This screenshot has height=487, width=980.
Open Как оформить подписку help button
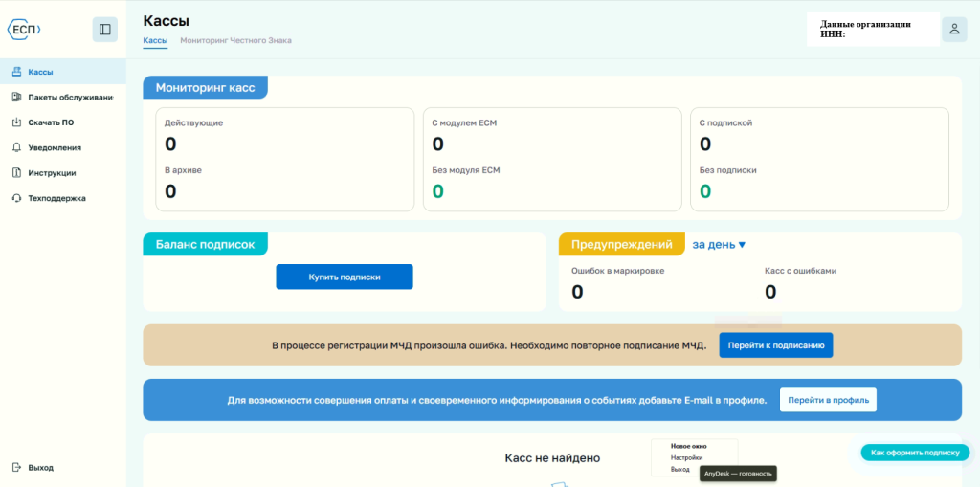coord(915,453)
